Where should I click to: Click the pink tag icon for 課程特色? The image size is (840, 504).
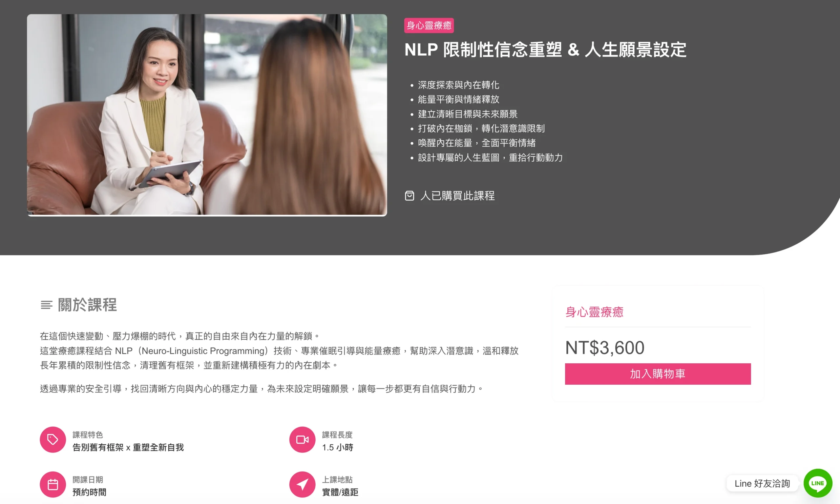(53, 439)
